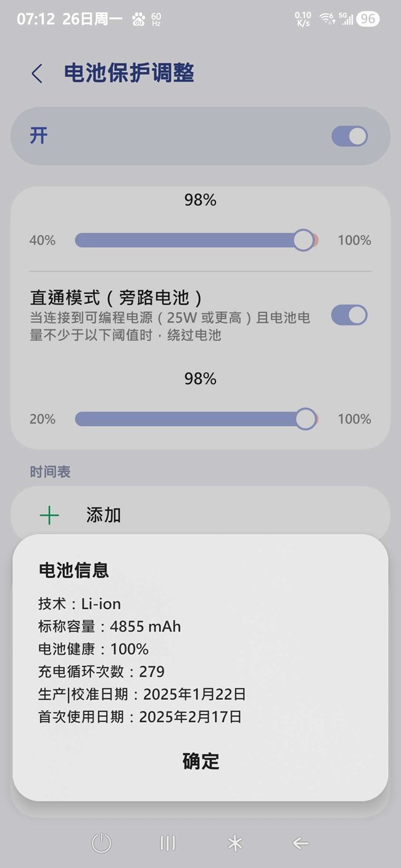Tap 添加 to add a schedule
401x868 pixels.
(104, 515)
